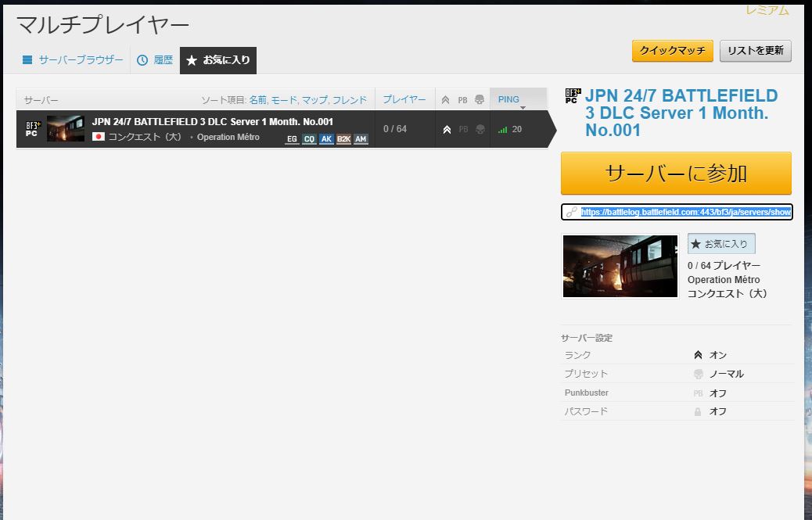Sort servers by フレンド
This screenshot has height=520, width=812.
[x=349, y=100]
